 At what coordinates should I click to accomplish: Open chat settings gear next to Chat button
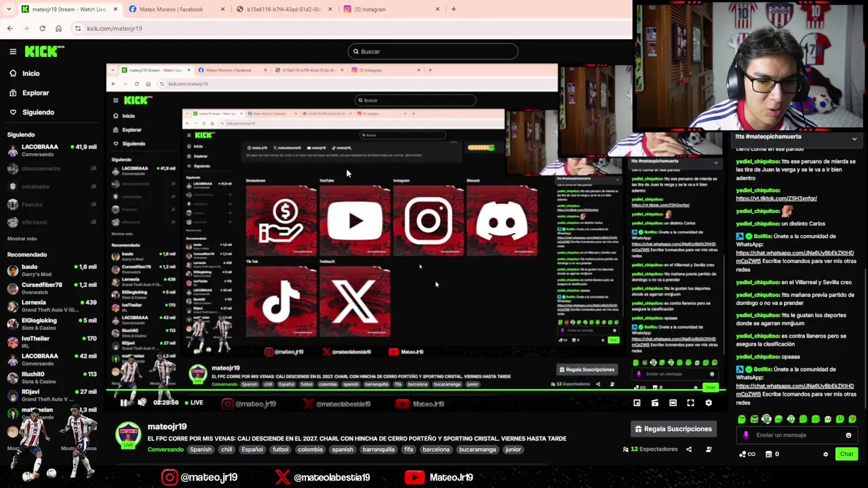click(x=825, y=454)
